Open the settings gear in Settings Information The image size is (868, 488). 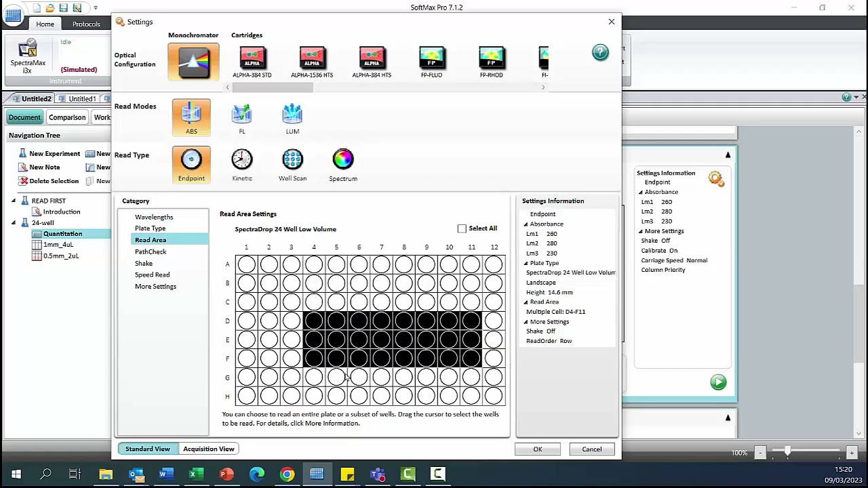pyautogui.click(x=716, y=179)
